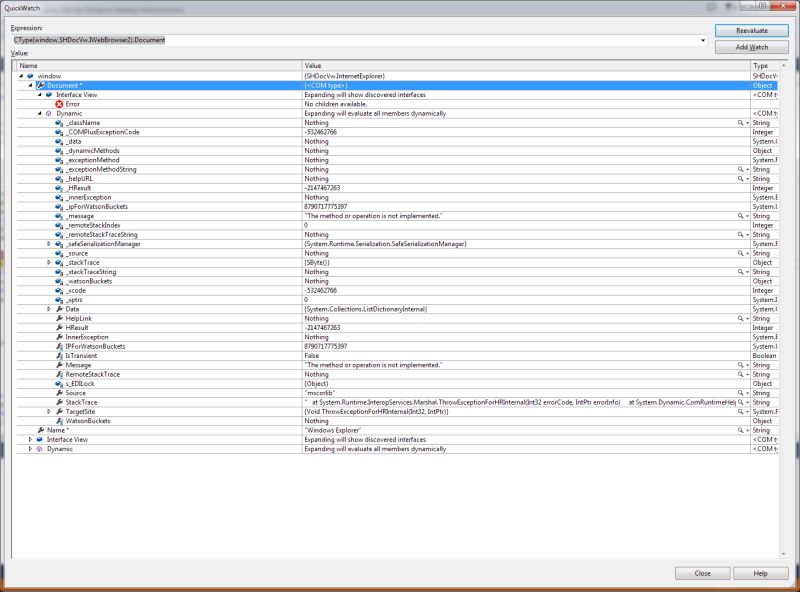Open text visualizer magnifier for Name row
This screenshot has width=800, height=592.
(x=740, y=430)
